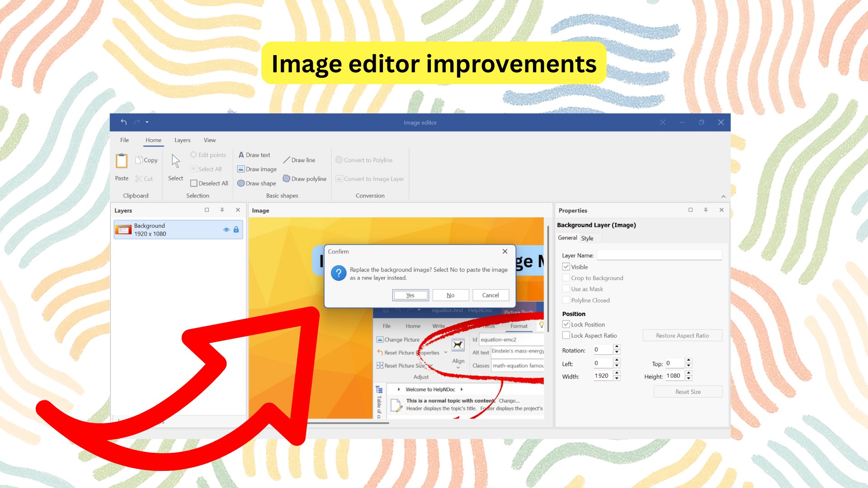Click No in Confirm dialog
868x488 pixels.
(450, 295)
